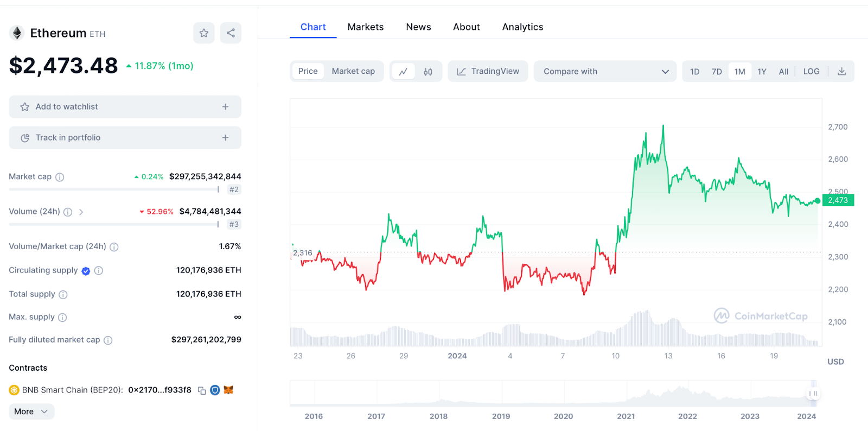Click the USD currency label below the chart
Viewport: 868px width, 431px height.
835,362
